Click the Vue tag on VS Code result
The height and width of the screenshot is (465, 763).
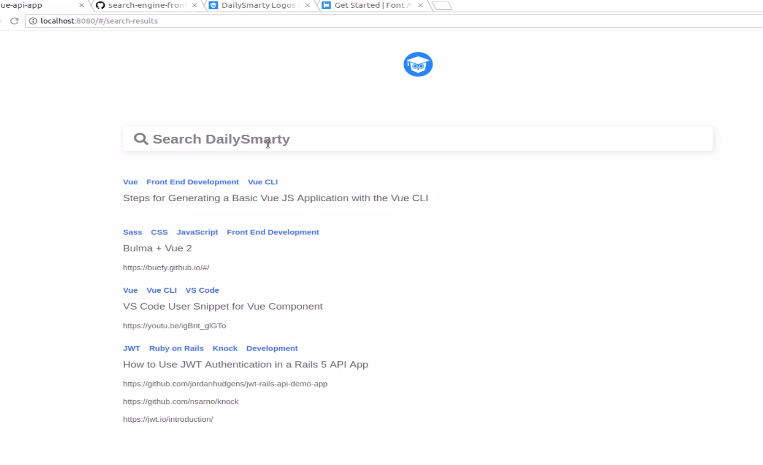(130, 290)
